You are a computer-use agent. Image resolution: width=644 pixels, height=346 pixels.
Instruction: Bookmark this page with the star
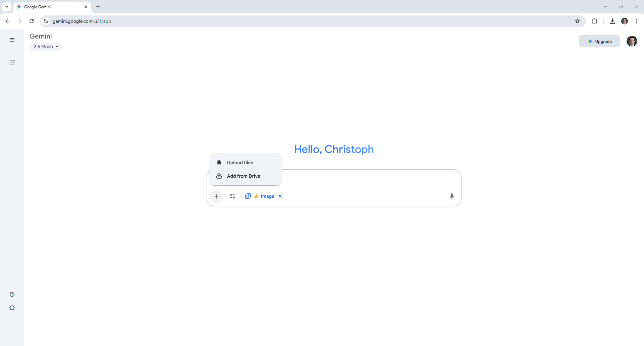click(578, 21)
